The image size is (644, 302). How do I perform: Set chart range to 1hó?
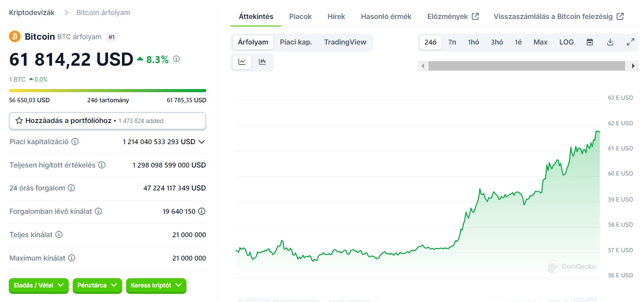pyautogui.click(x=473, y=42)
